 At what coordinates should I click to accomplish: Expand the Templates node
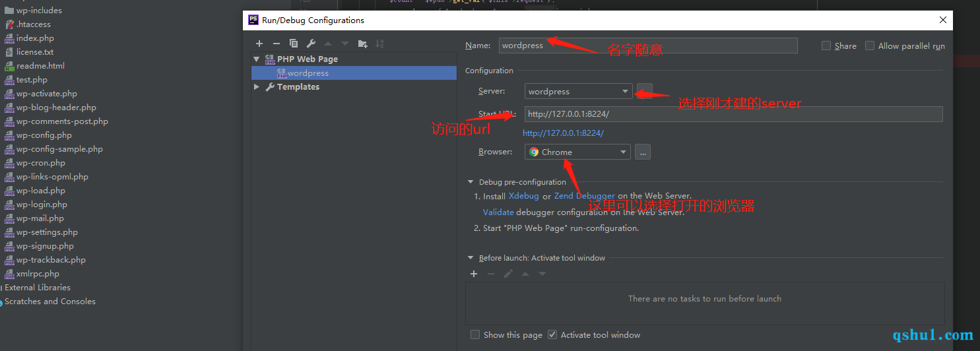(257, 87)
